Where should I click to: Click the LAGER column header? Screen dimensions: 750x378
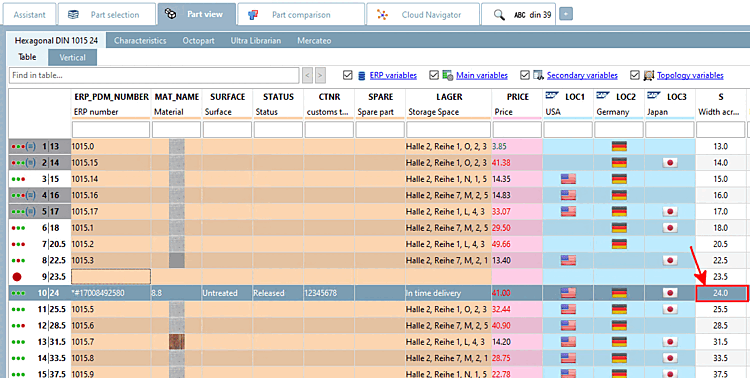click(449, 97)
